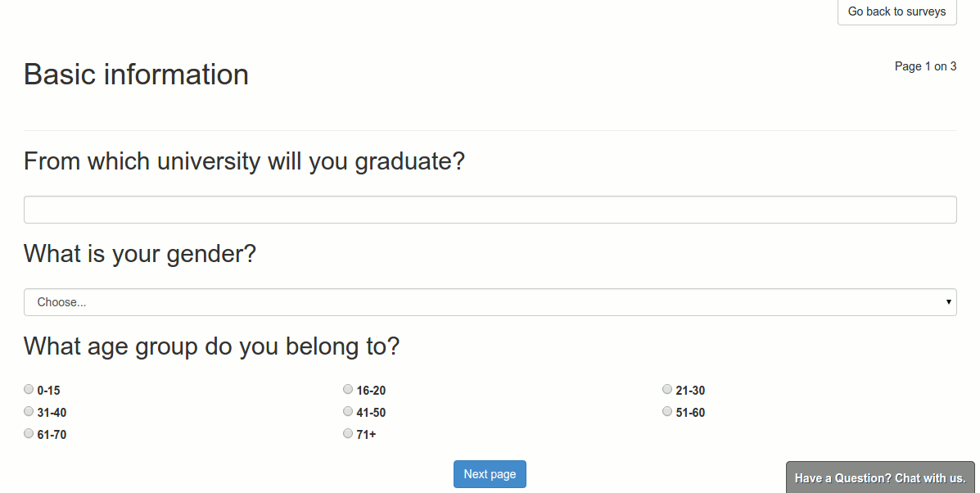This screenshot has width=980, height=493.
Task: Select the 0-15 age group radio button
Action: pos(29,390)
